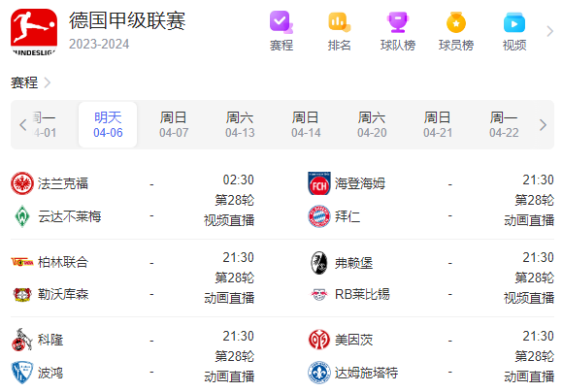Click the FC Köln (科隆) crest

coord(22,340)
